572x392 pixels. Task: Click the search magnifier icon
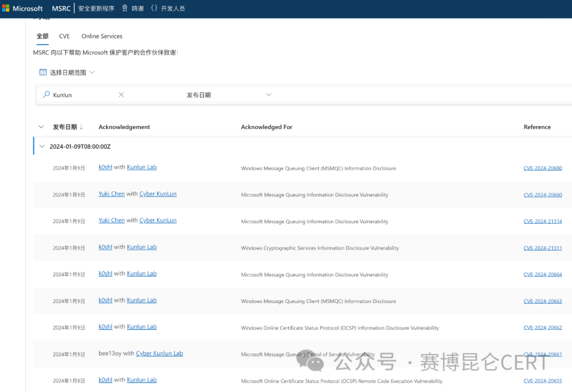[x=46, y=95]
